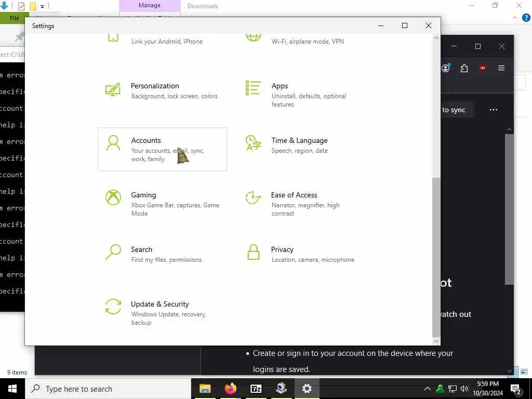
Task: Open File Explorer help question mark icon
Action: click(x=526, y=18)
